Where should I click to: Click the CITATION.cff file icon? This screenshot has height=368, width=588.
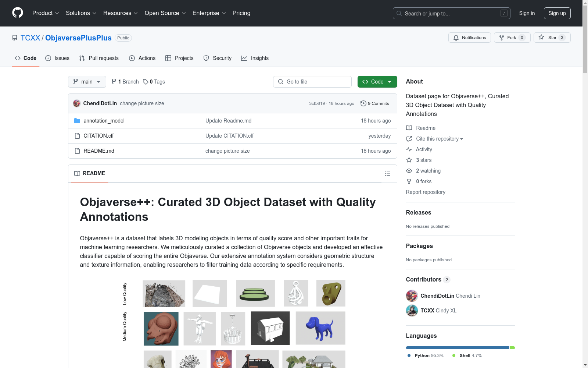point(77,136)
